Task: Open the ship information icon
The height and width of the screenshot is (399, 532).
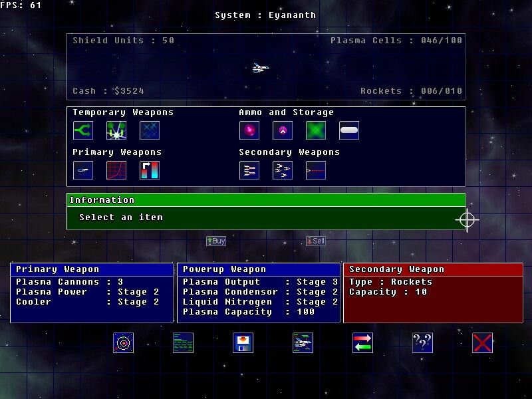Action: point(303,342)
